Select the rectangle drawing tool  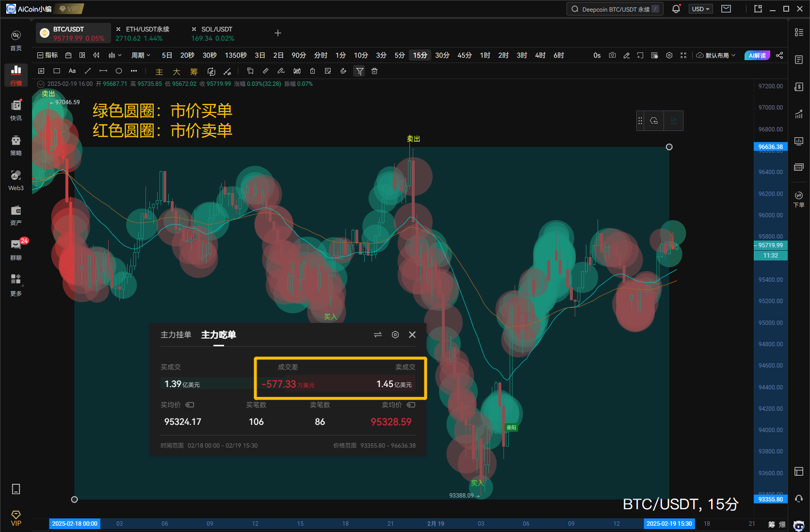(57, 71)
